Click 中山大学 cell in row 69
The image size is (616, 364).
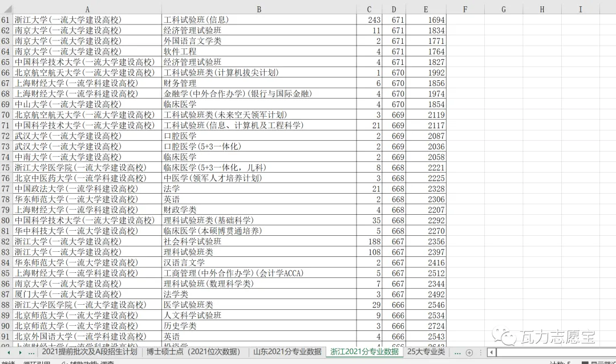87,104
